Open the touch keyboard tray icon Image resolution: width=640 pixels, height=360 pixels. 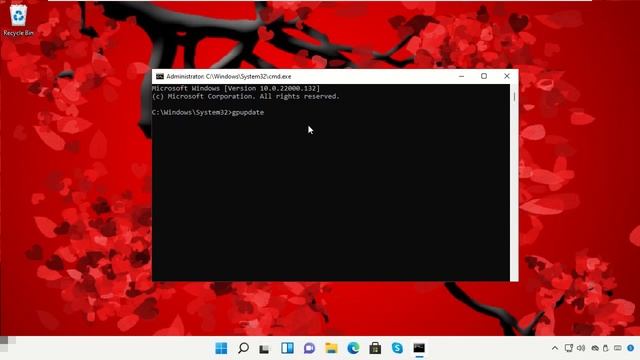pyautogui.click(x=618, y=348)
